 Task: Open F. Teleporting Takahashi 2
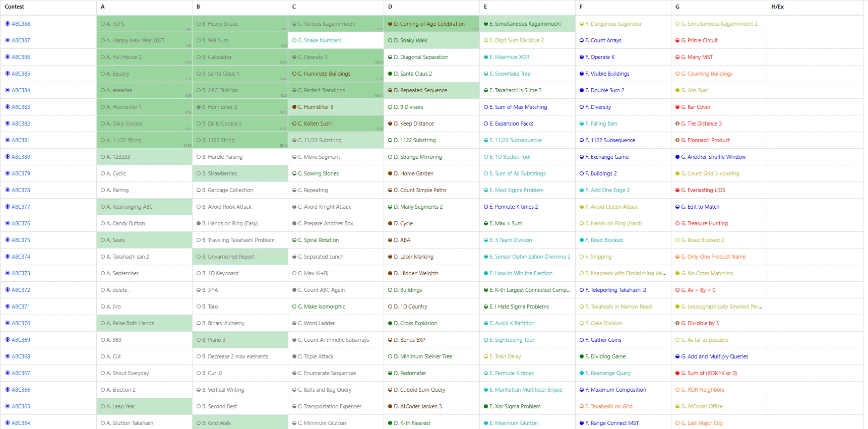615,290
